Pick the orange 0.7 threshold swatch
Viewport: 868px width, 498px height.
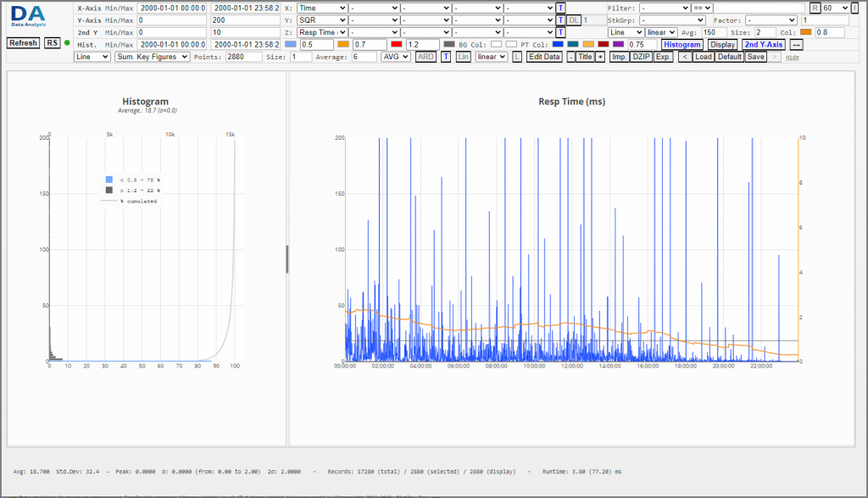343,44
